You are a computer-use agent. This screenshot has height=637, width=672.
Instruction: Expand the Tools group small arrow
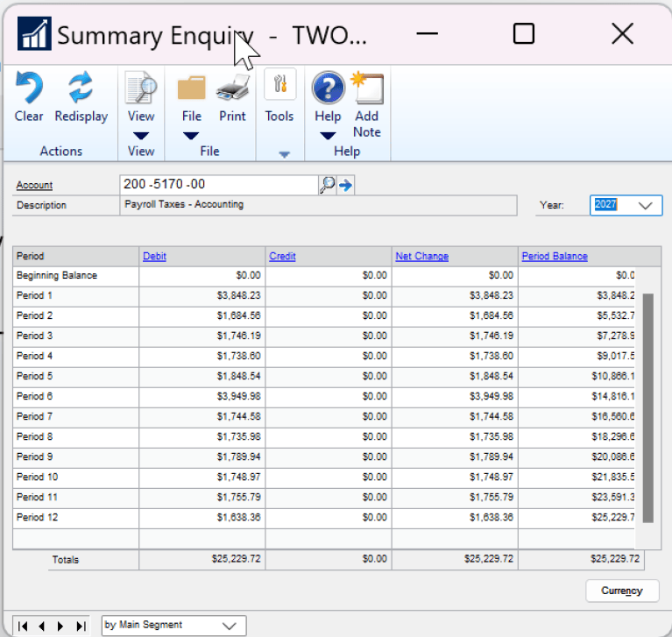pyautogui.click(x=284, y=154)
